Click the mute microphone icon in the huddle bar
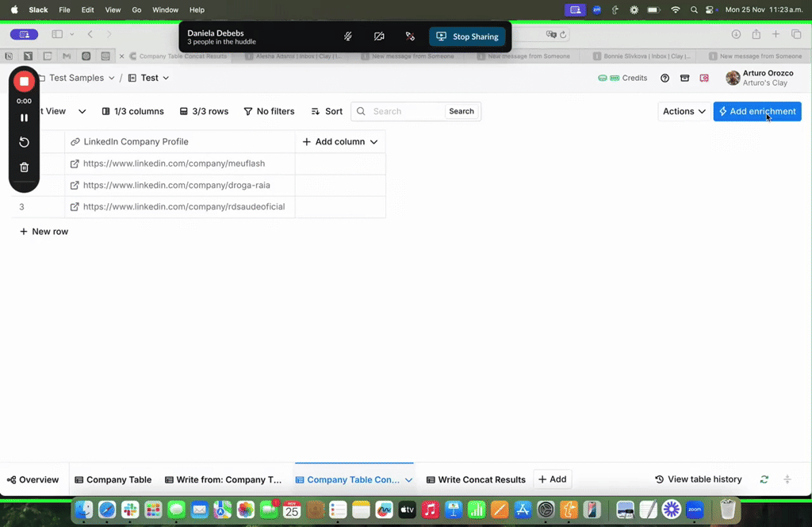 (x=348, y=37)
